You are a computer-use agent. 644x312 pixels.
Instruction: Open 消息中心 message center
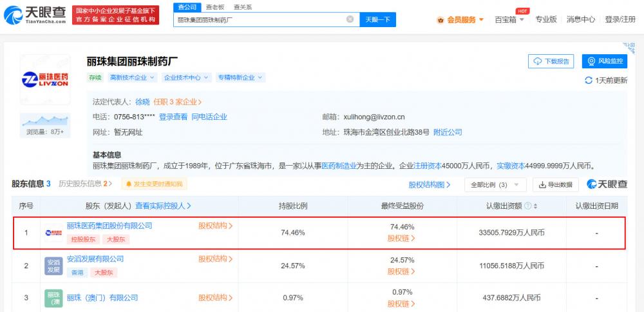click(x=581, y=19)
